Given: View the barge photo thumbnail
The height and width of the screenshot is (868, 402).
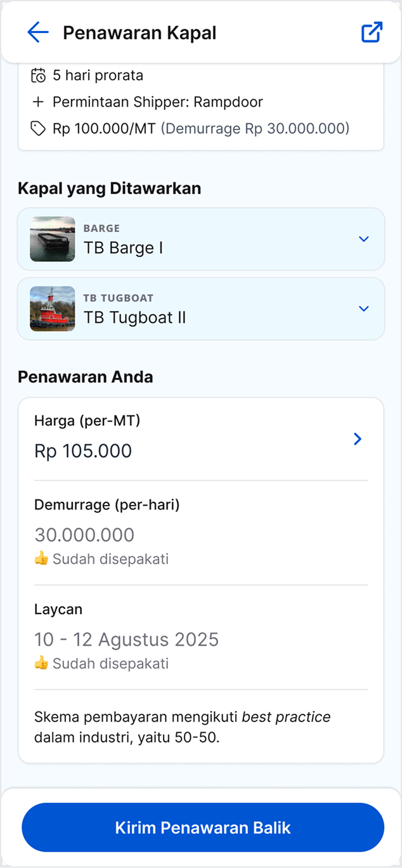Looking at the screenshot, I should 53,239.
